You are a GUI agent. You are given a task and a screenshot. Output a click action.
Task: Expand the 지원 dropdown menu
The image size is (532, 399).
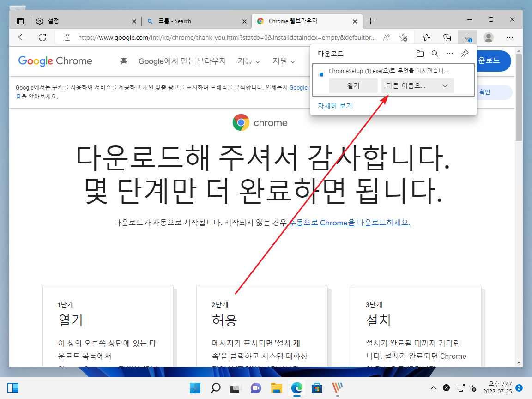click(x=284, y=61)
